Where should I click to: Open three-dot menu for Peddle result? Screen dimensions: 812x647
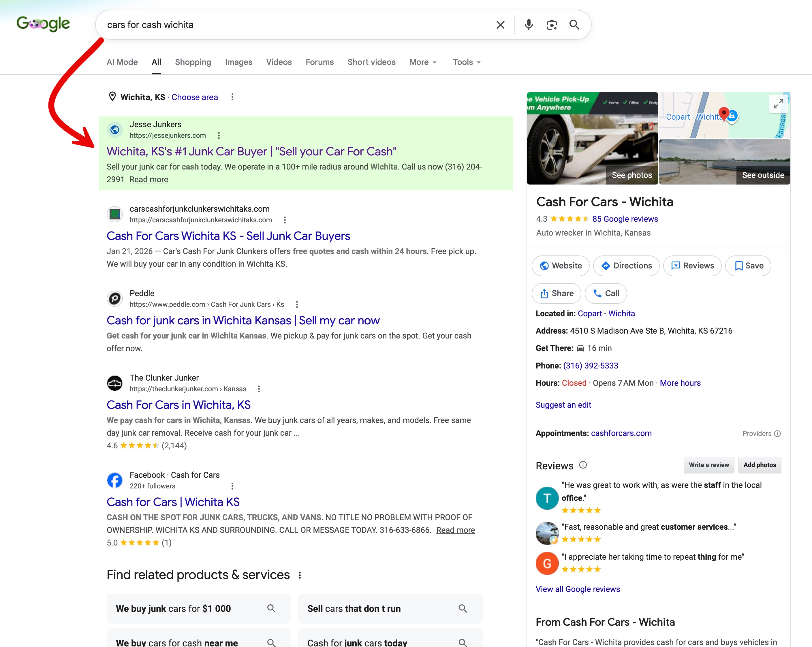[x=297, y=304]
